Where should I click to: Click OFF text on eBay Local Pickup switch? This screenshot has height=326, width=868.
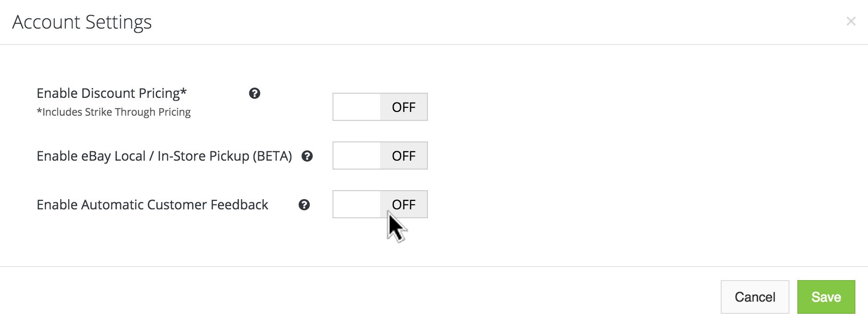click(x=404, y=156)
